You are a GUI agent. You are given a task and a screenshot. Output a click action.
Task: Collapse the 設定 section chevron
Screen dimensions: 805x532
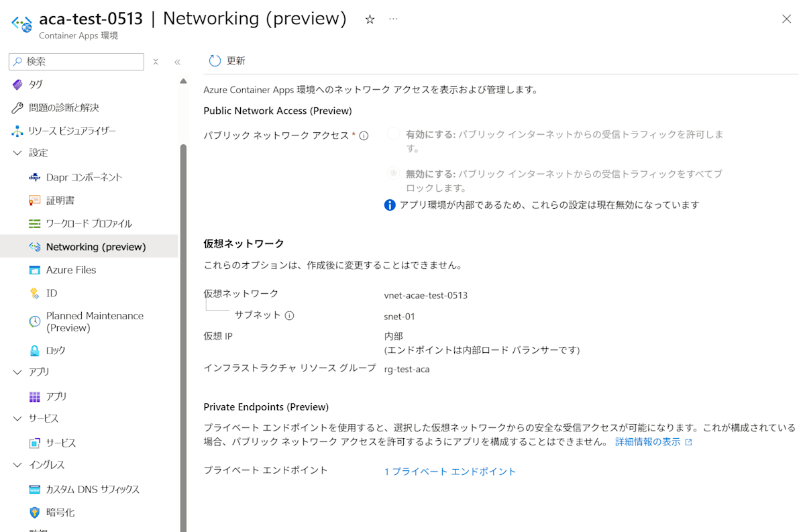tap(17, 153)
